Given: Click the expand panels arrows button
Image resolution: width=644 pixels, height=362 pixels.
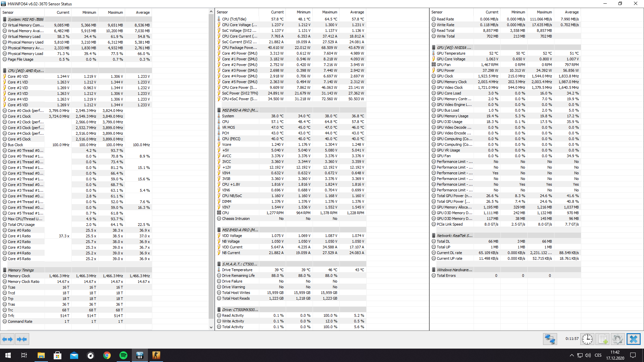Looking at the screenshot, I should pyautogui.click(x=7, y=339).
